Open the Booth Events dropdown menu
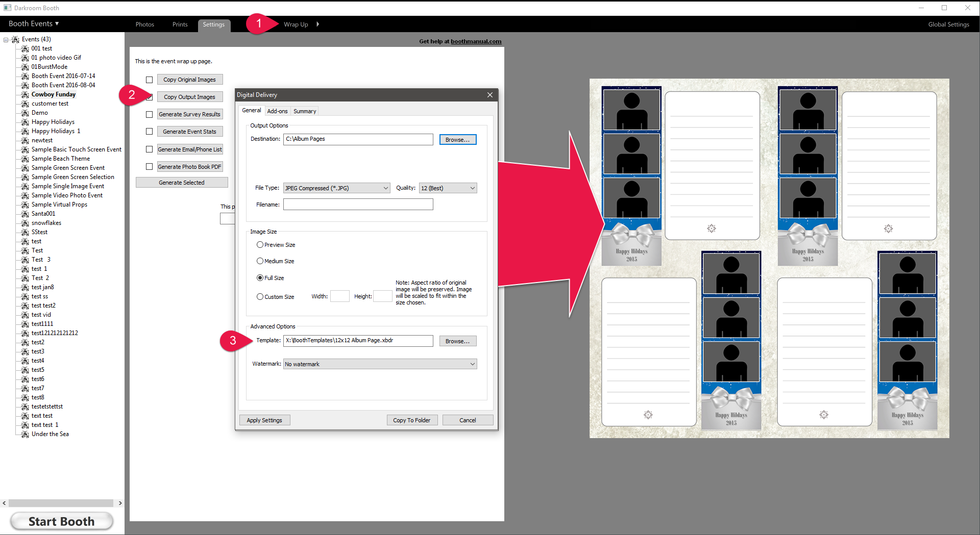The image size is (980, 535). coord(34,23)
